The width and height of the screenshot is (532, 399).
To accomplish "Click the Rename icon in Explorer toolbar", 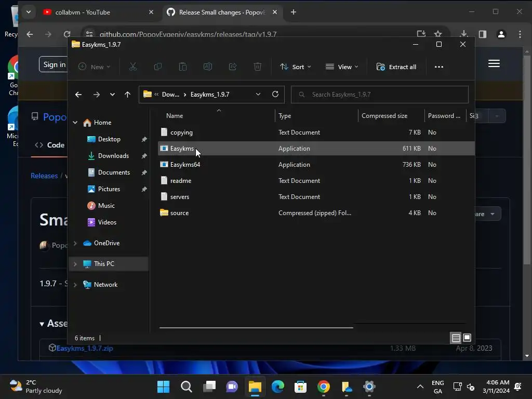I will [208, 67].
